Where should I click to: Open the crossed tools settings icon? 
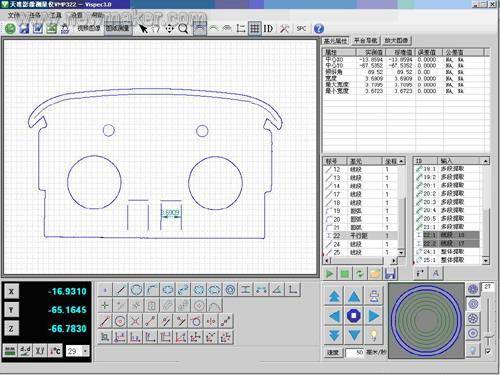click(284, 29)
